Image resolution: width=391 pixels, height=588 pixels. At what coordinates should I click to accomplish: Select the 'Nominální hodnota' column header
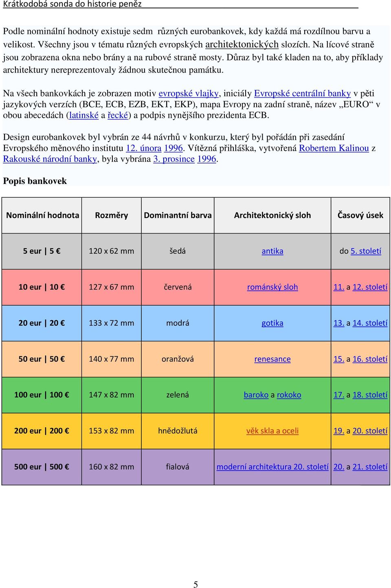point(42,215)
